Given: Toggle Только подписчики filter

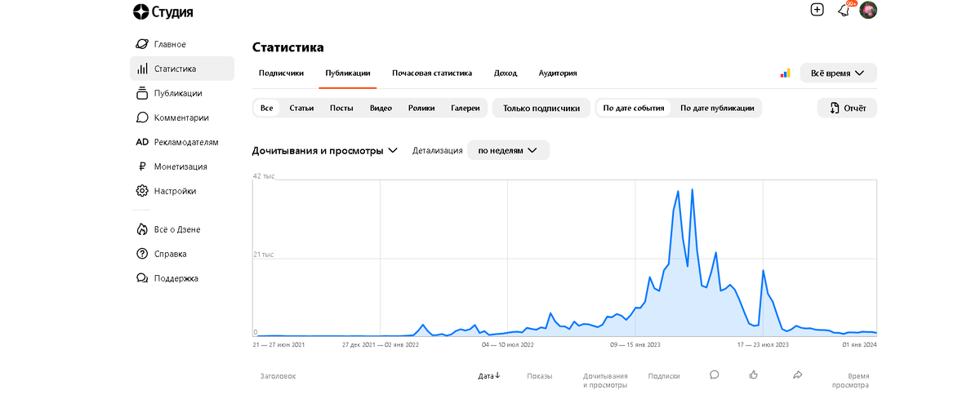Looking at the screenshot, I should [541, 108].
